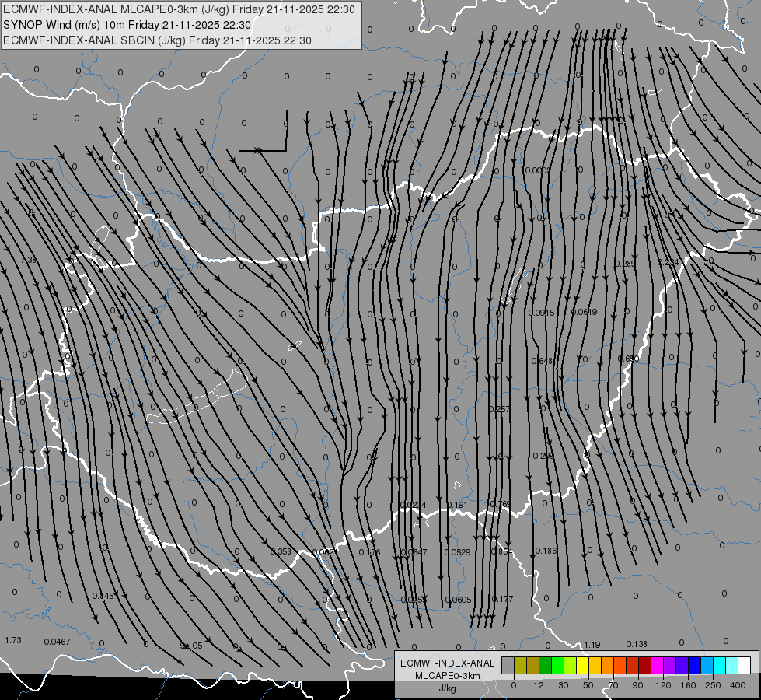Select the pure yellow legend swatch
This screenshot has height=700, width=761.
pos(582,665)
